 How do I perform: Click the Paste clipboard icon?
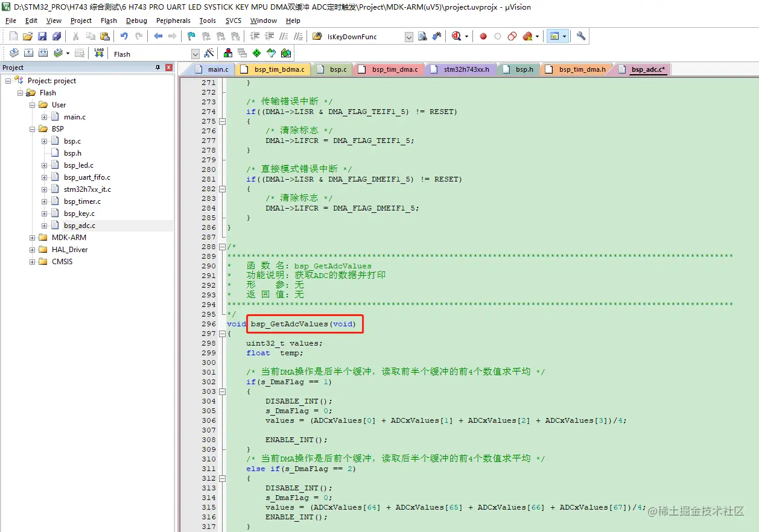(105, 36)
